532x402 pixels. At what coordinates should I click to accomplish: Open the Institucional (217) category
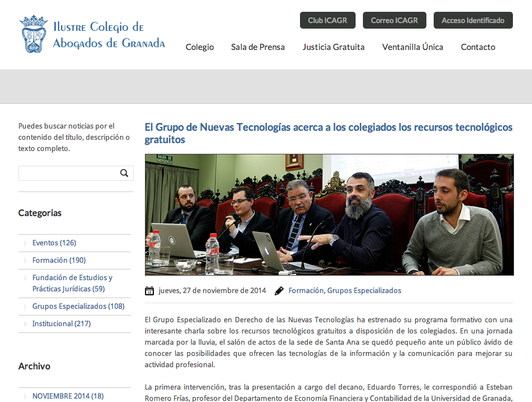(x=61, y=324)
